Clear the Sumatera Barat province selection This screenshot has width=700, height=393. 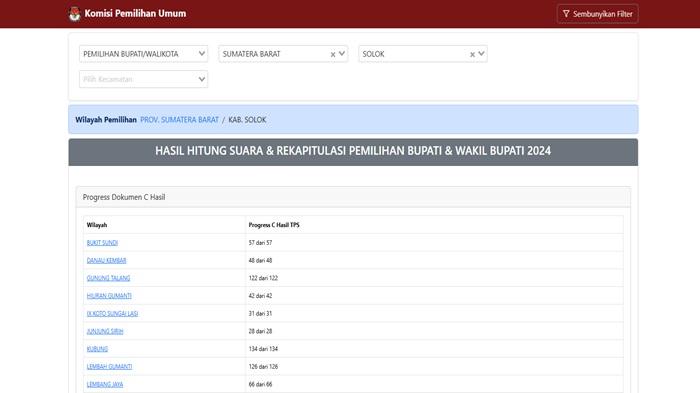click(333, 54)
